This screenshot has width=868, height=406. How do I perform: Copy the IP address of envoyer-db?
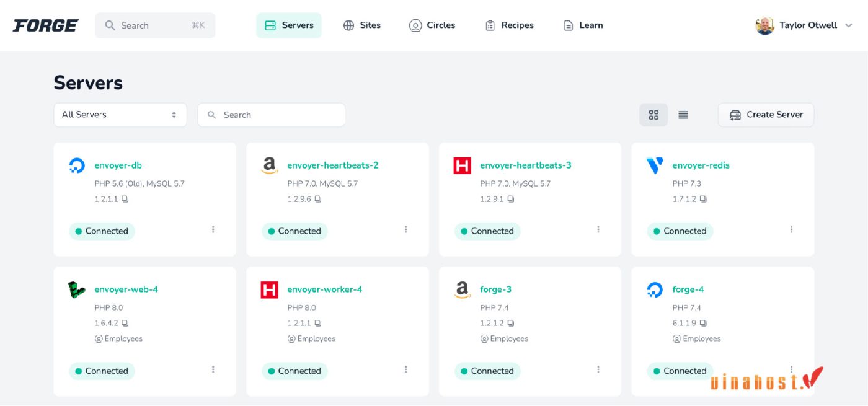coord(126,199)
